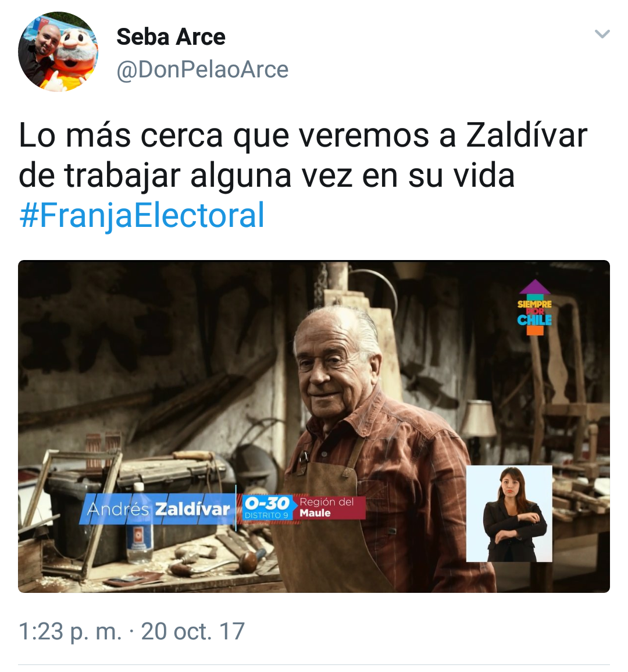Click the date 20 oct. 17
The image size is (628, 672).
tap(193, 631)
